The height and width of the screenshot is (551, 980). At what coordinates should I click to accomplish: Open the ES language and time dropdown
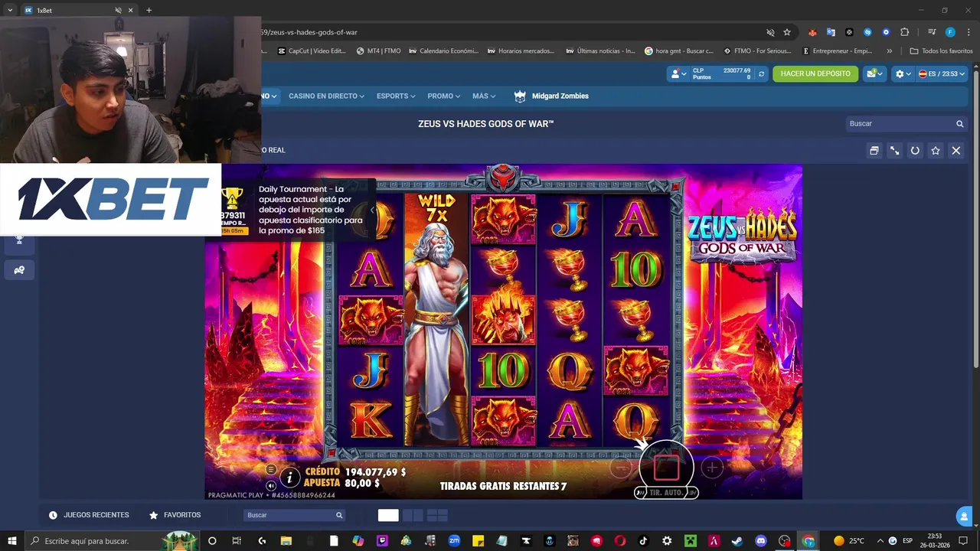(942, 74)
